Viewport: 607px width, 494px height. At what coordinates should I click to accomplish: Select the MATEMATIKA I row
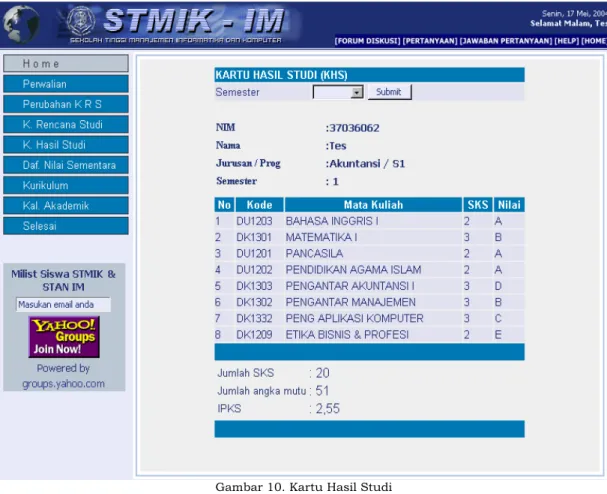[x=370, y=237]
